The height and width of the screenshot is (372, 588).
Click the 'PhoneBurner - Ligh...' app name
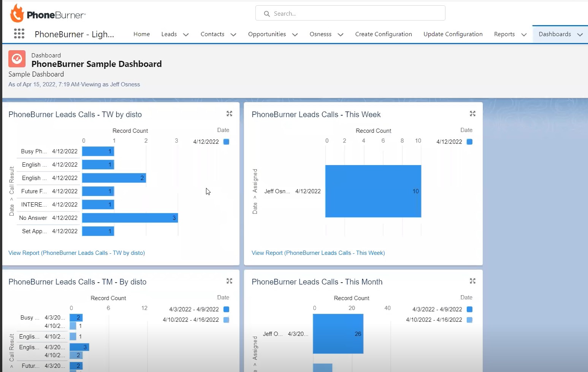point(74,34)
